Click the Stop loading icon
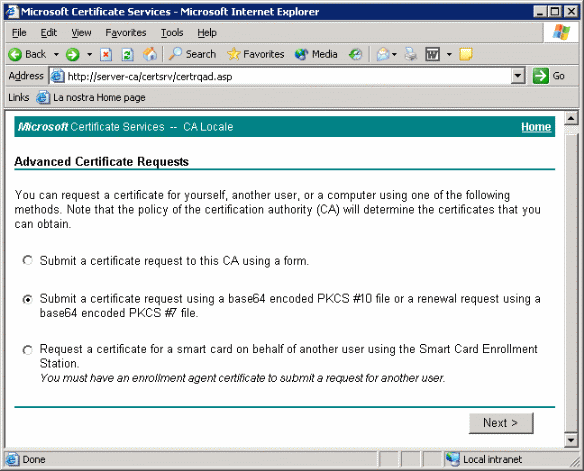584x471 pixels. (106, 55)
